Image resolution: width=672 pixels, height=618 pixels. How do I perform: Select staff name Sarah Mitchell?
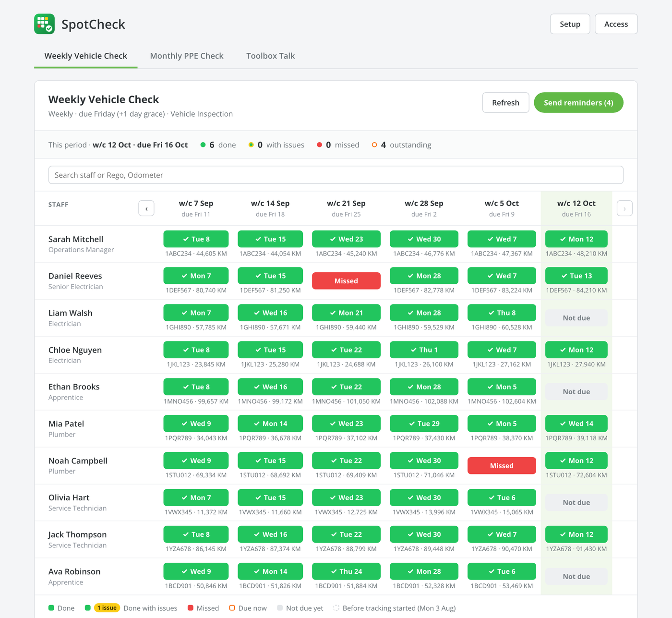pyautogui.click(x=76, y=239)
